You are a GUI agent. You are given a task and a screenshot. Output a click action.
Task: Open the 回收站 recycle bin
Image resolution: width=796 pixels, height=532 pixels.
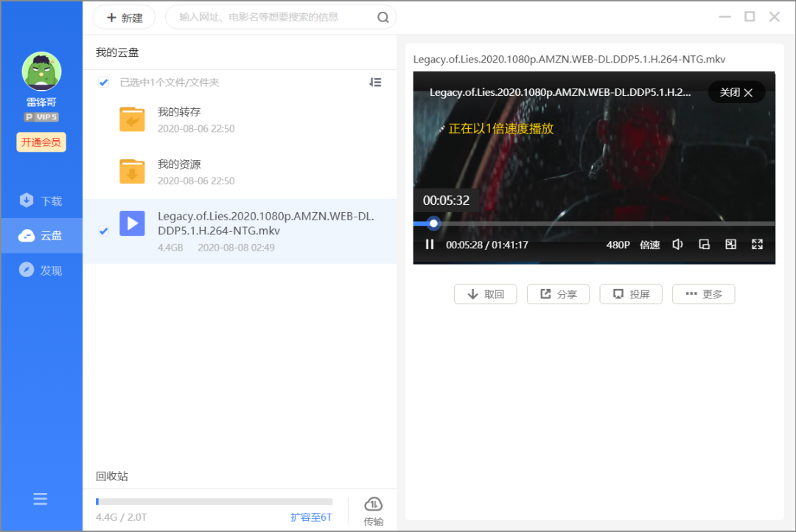click(112, 476)
